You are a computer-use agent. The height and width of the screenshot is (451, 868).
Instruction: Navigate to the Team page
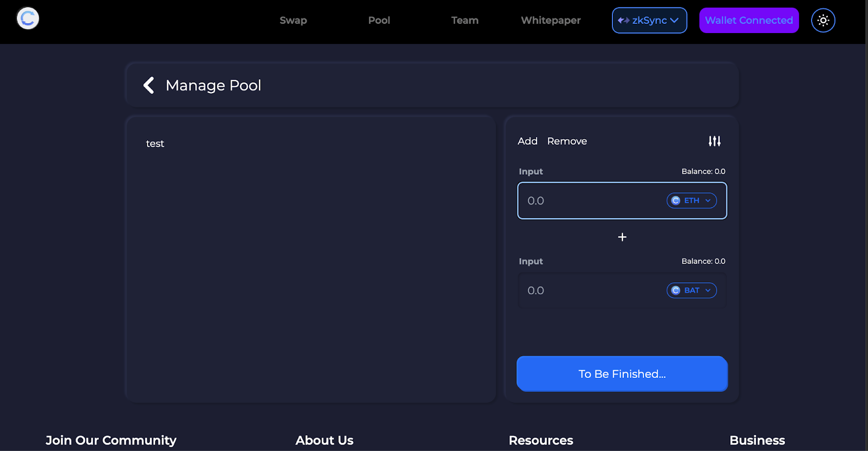465,20
